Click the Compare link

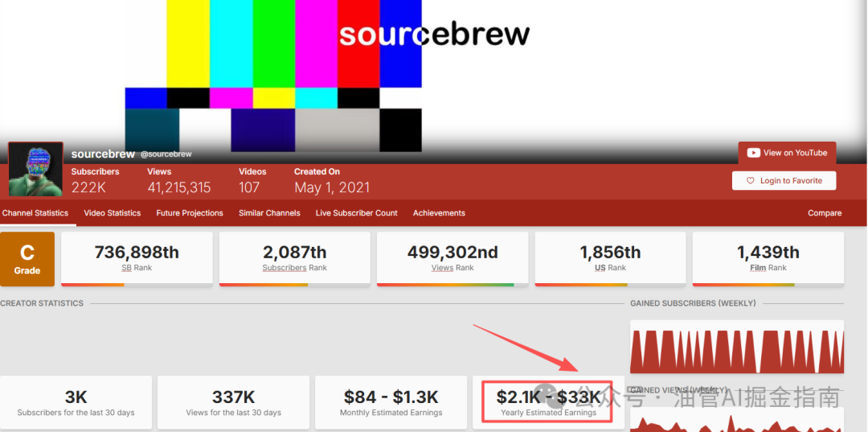(x=825, y=212)
